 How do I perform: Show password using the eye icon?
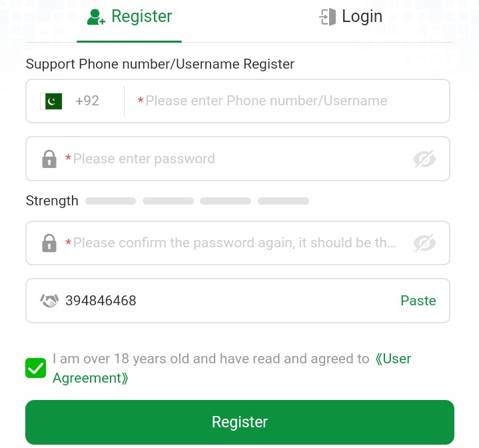pyautogui.click(x=424, y=159)
